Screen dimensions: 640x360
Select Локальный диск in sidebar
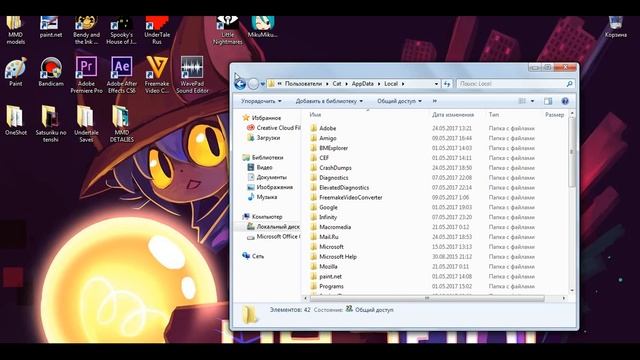coord(274,227)
